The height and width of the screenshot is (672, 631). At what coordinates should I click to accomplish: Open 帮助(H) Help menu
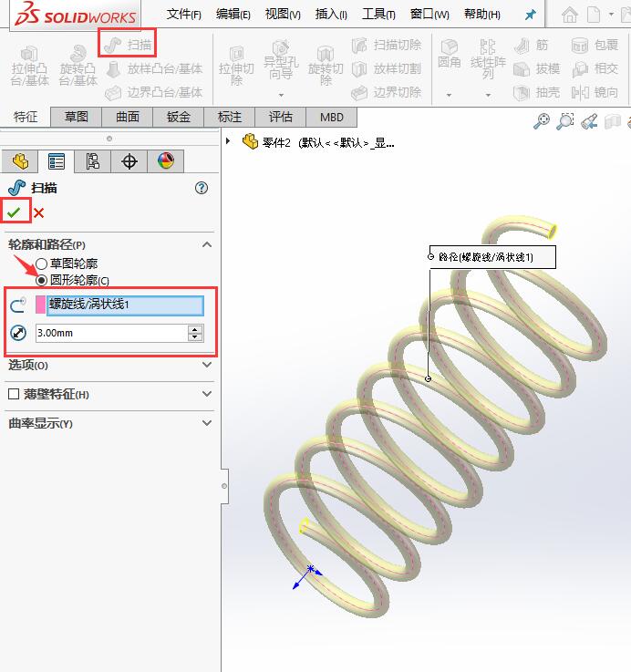click(482, 15)
